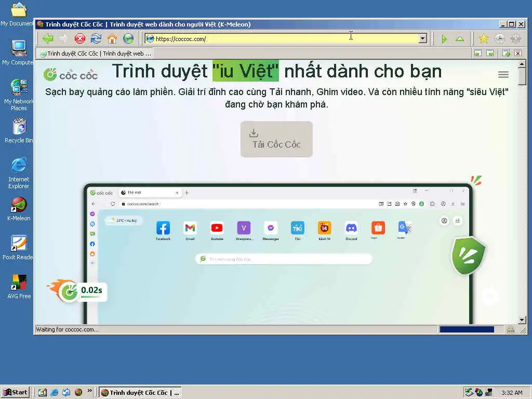The height and width of the screenshot is (399, 532).
Task: Click the green Go arrow beside address bar
Action: pyautogui.click(x=444, y=39)
